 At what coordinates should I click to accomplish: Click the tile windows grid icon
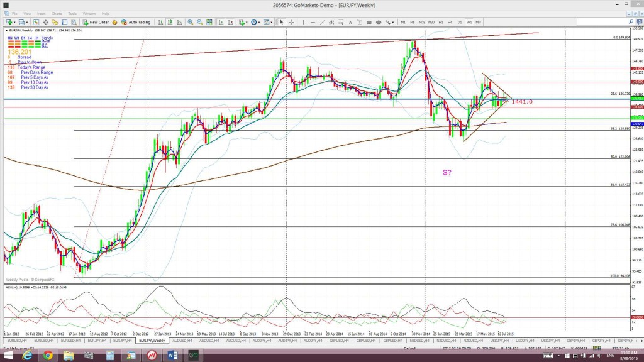209,22
